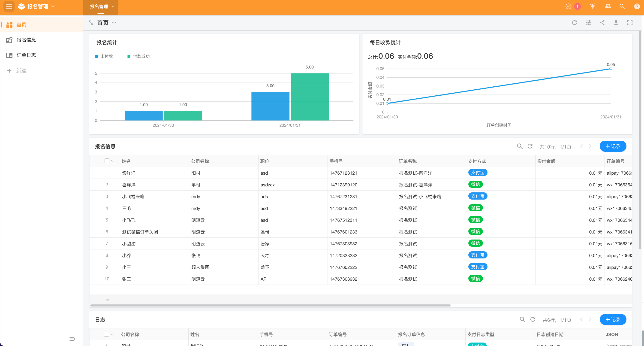Refresh the 日志 table
The height and width of the screenshot is (346, 644).
(x=533, y=319)
